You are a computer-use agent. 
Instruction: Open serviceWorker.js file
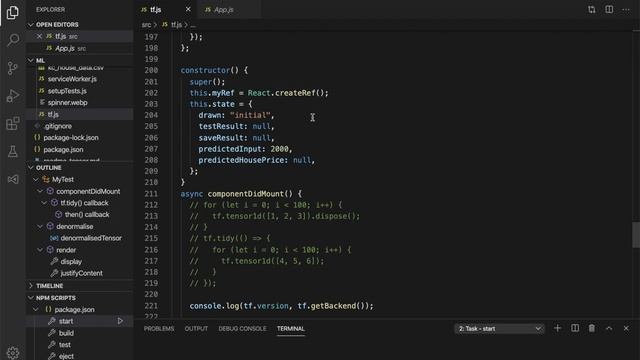tap(80, 79)
